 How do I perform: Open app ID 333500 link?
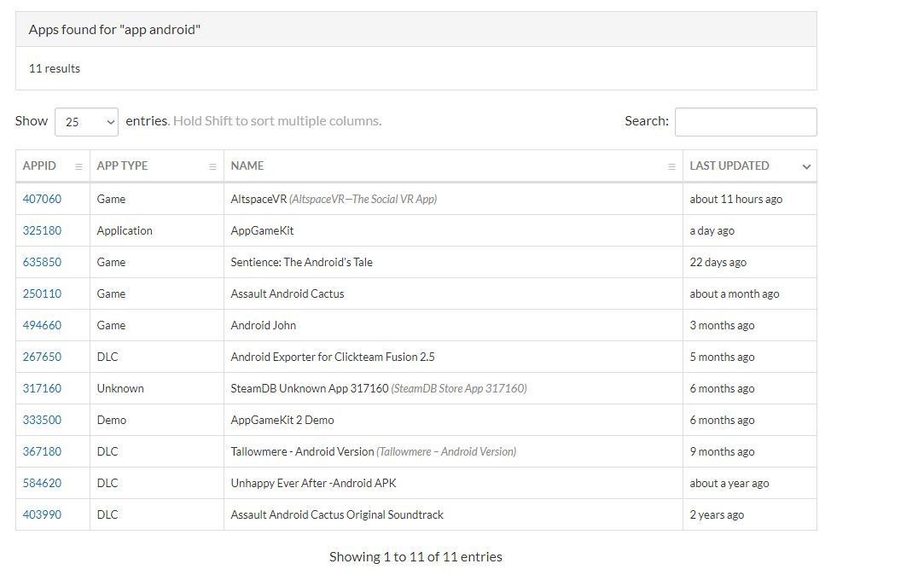coord(42,420)
